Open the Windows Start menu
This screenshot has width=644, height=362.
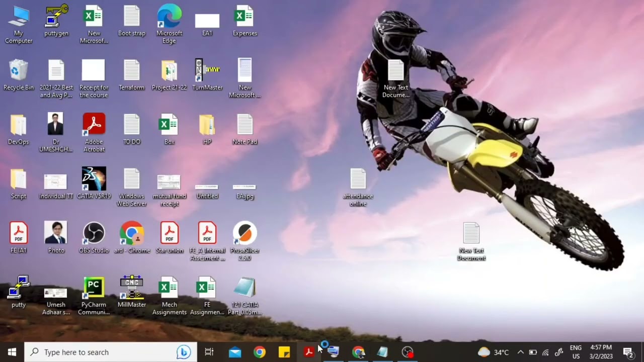[12, 352]
